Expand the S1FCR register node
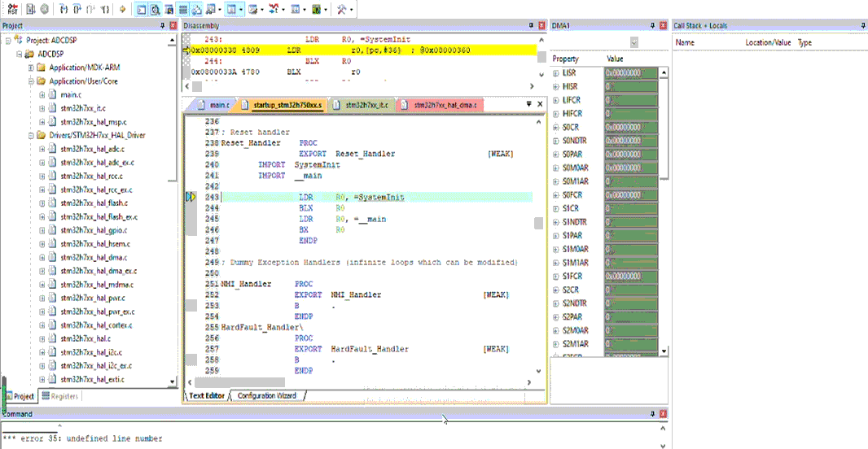 tap(556, 277)
